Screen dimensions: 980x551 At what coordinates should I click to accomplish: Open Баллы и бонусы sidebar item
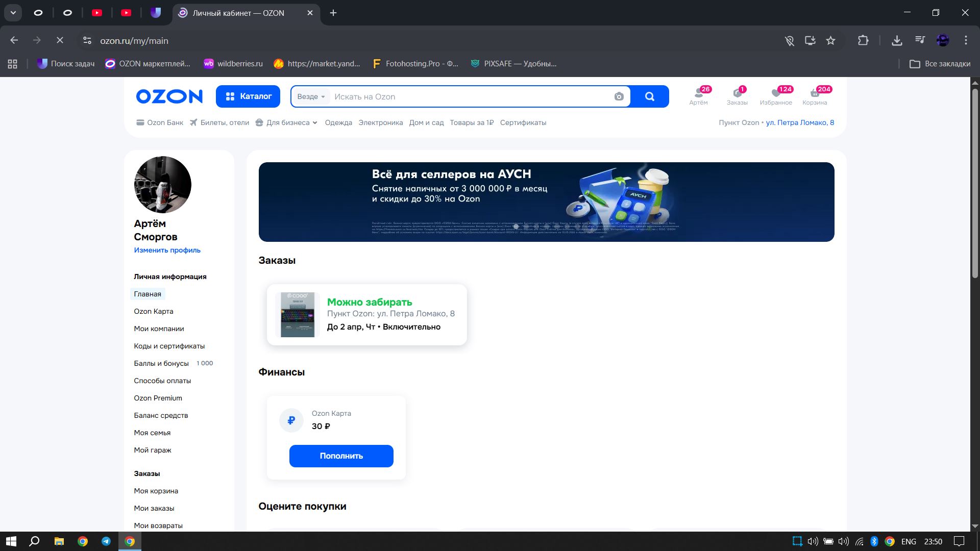[161, 363]
